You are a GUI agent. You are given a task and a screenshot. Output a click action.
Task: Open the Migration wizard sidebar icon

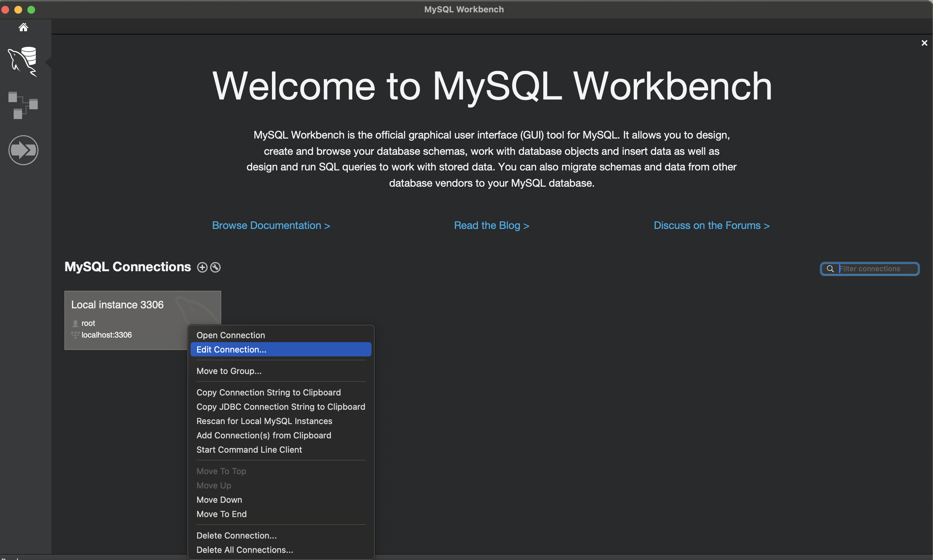(x=23, y=150)
